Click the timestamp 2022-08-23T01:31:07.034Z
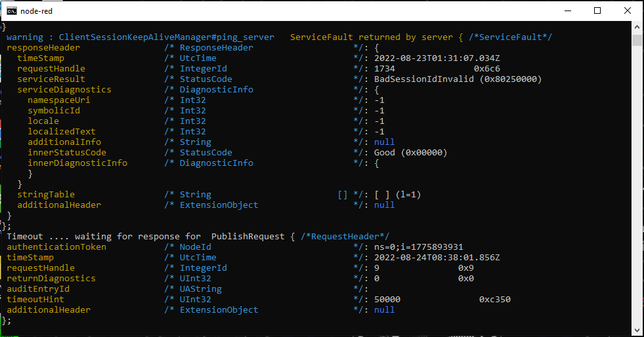 click(x=437, y=58)
